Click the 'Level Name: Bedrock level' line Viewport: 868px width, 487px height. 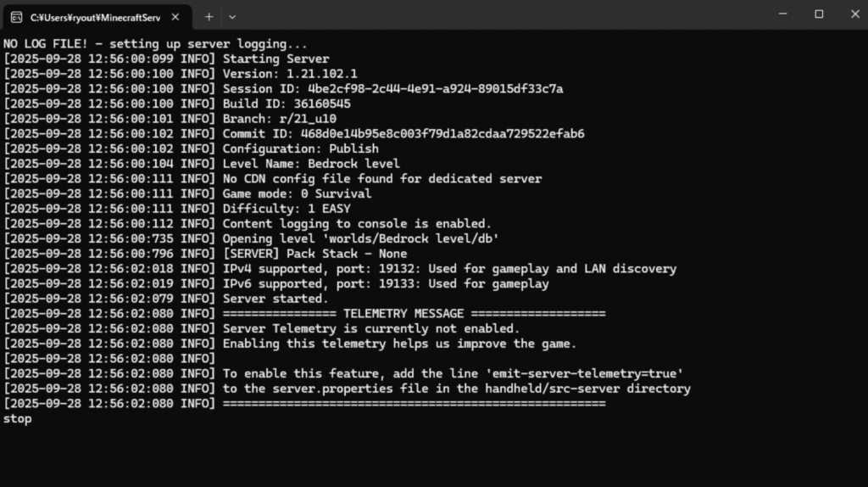[x=310, y=164]
